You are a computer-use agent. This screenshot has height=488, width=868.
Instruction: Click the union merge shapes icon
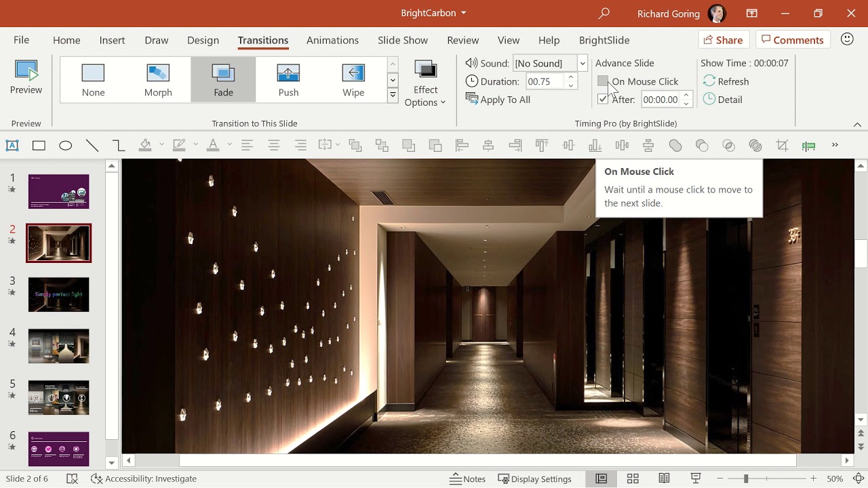point(675,145)
